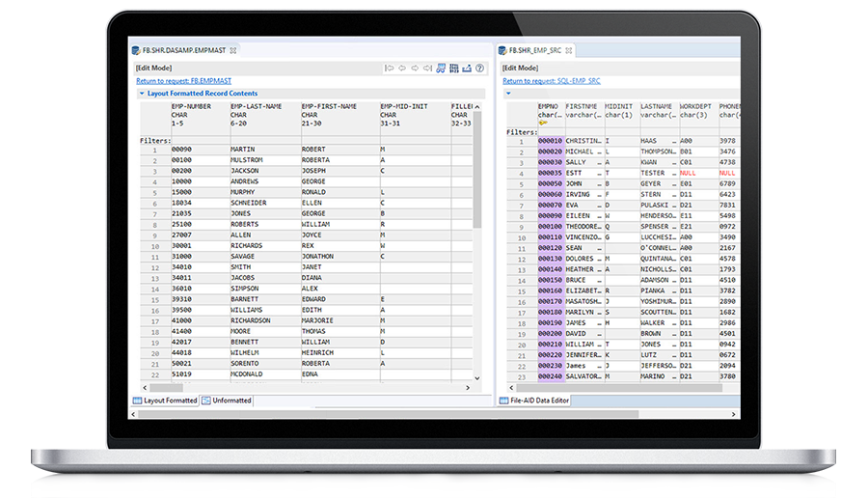Screen dimensions: 868x498
Task: Follow the Return to request: SQL-EMP_SRC link
Action: tap(551, 81)
